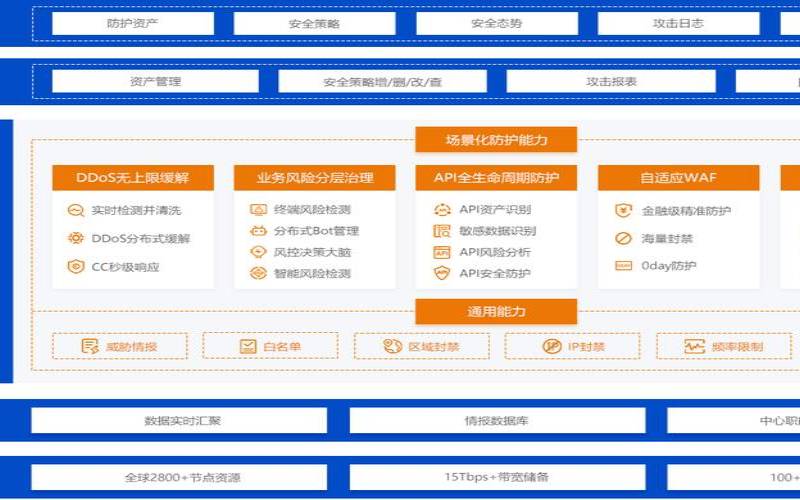Click the 自适应WAF card header

pos(679,178)
